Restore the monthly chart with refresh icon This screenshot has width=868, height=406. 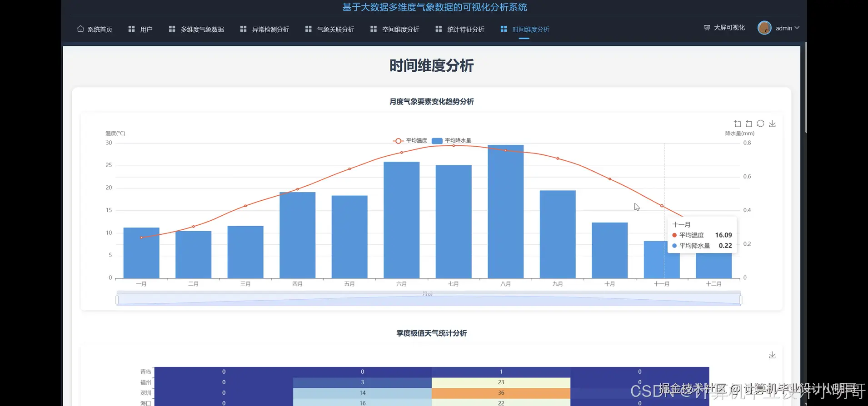(x=760, y=124)
